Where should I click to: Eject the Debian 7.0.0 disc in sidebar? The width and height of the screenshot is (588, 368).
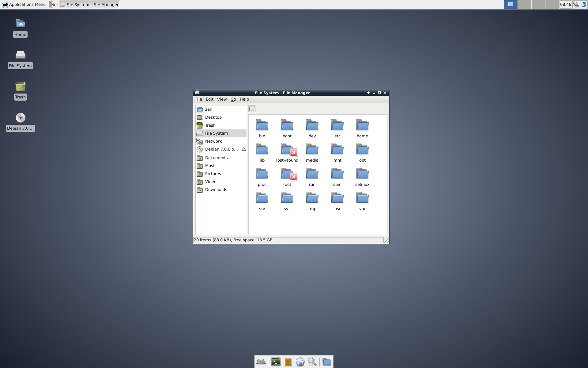[244, 149]
